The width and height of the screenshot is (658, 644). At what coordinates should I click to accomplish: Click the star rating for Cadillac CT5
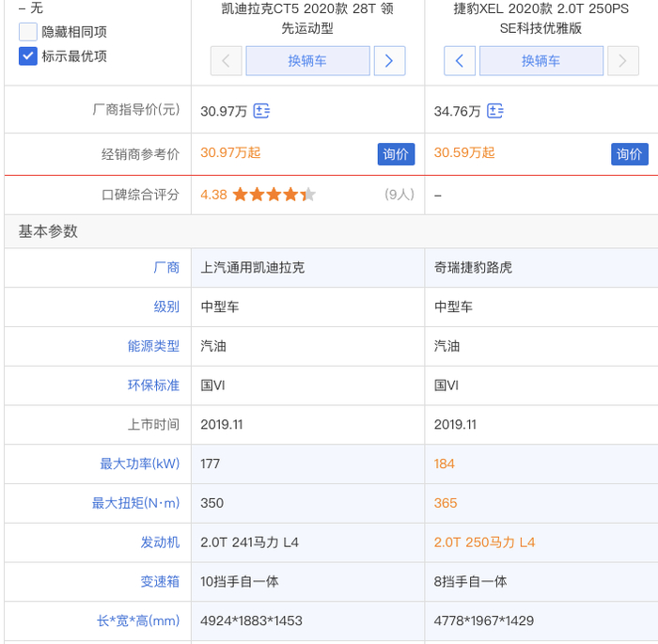point(274,195)
